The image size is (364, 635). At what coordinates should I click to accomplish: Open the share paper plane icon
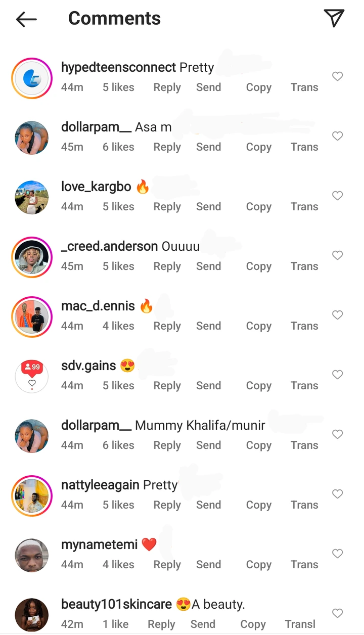334,18
